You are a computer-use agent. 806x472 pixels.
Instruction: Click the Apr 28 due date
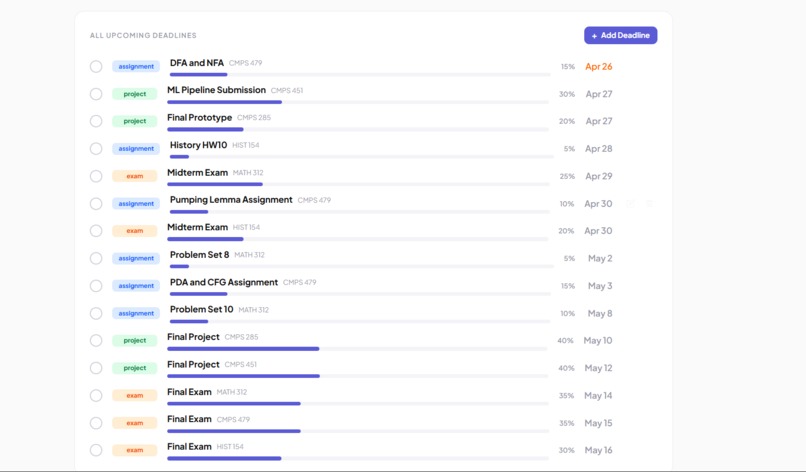click(599, 149)
